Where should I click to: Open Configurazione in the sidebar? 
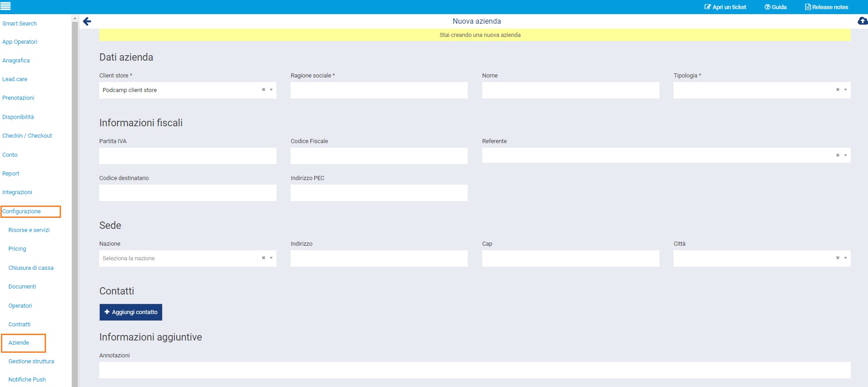[21, 212]
